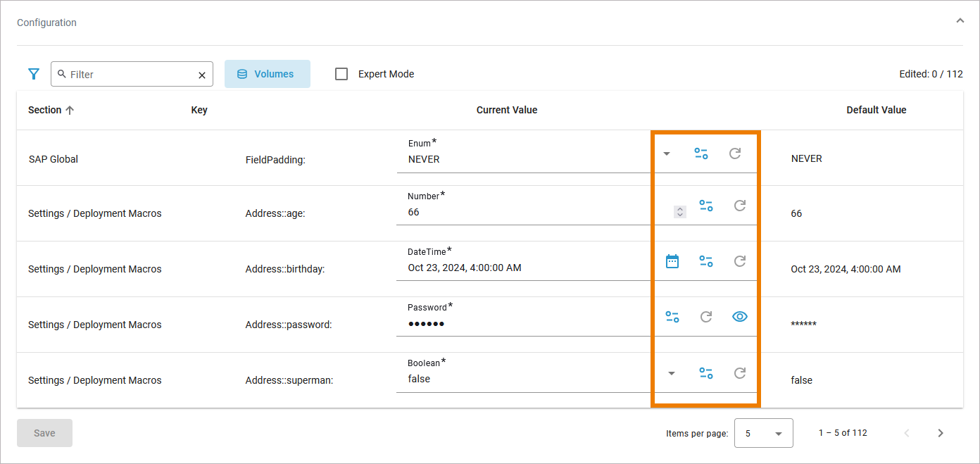Collapse the Configuration panel
Image resolution: width=980 pixels, height=464 pixels.
click(x=960, y=21)
